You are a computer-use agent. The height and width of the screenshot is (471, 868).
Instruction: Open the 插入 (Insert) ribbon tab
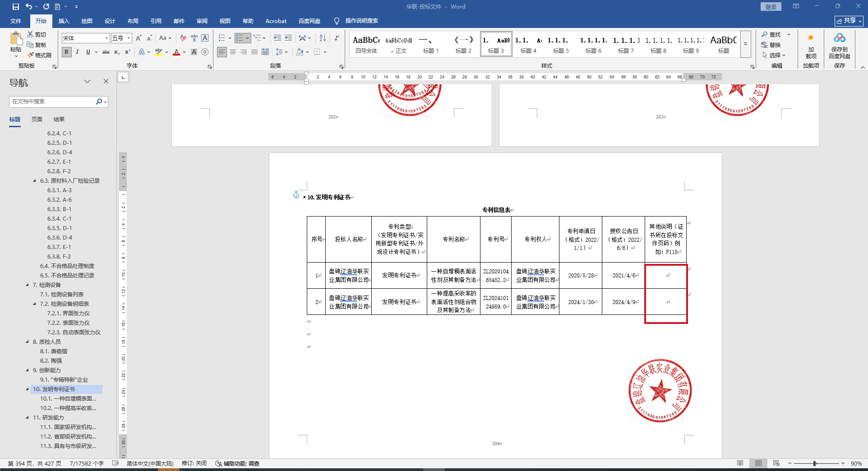tap(64, 21)
